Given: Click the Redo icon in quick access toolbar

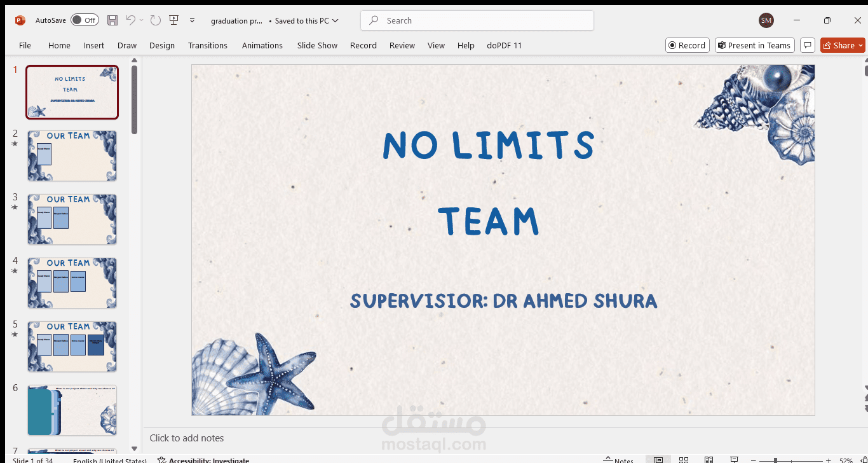Looking at the screenshot, I should [156, 20].
